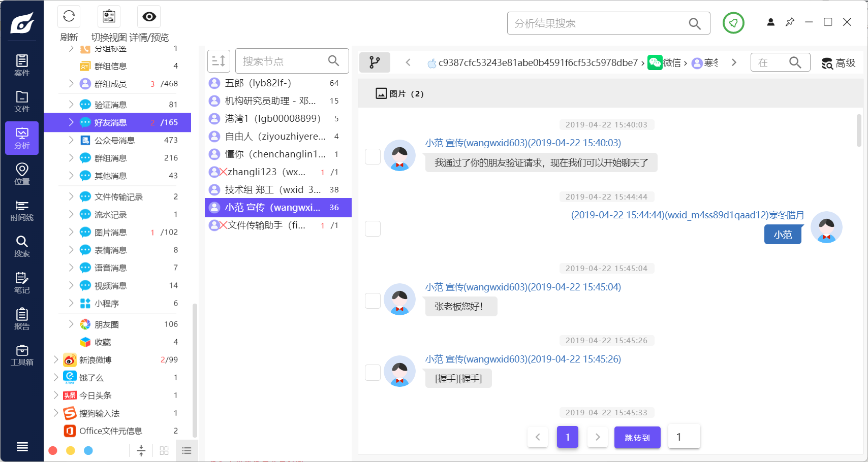Check the checkbox next to the 15:40:03 message
This screenshot has height=462, width=868.
[x=373, y=156]
